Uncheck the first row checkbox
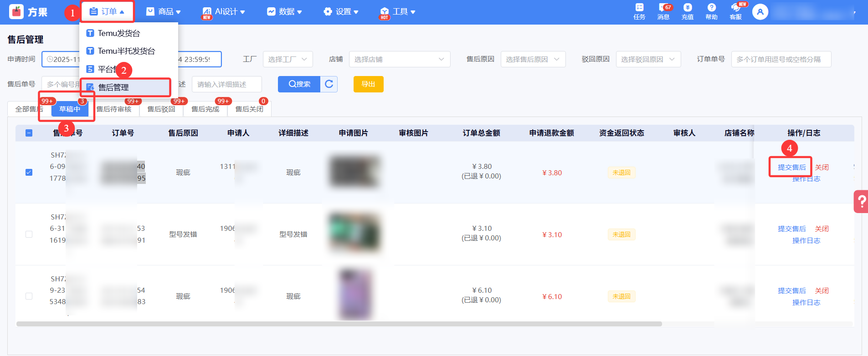This screenshot has width=868, height=356. pyautogui.click(x=29, y=173)
